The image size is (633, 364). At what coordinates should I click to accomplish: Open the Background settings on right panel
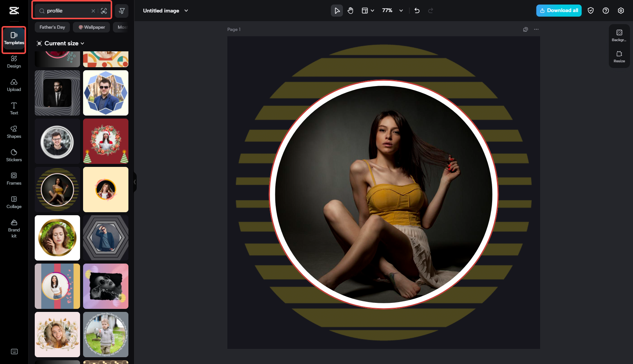point(619,35)
